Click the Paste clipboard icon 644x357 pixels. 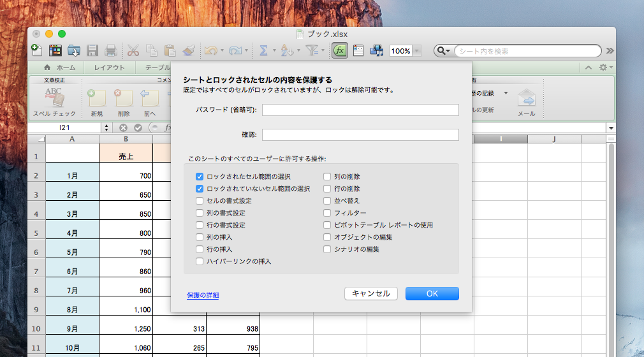click(x=170, y=50)
